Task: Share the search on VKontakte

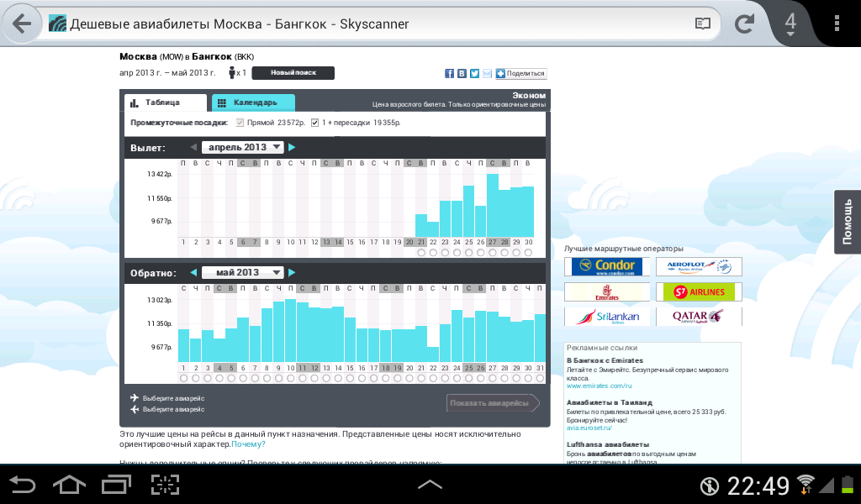Action: click(x=462, y=73)
